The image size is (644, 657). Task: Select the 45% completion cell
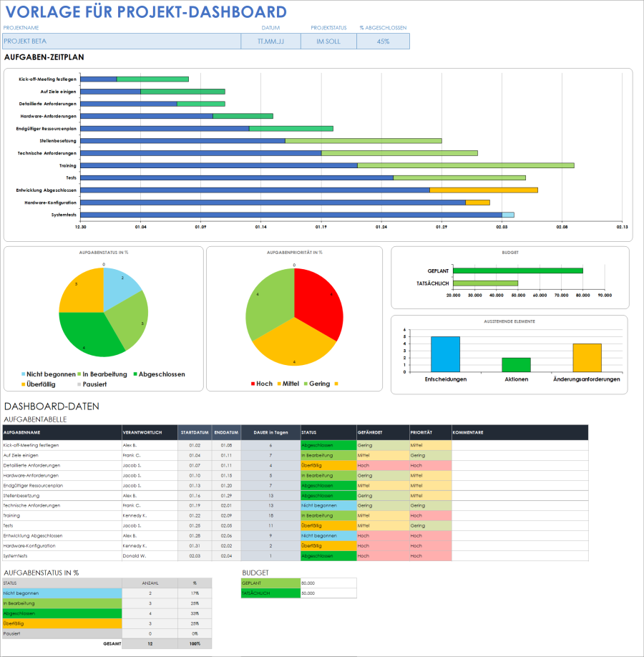[x=382, y=41]
